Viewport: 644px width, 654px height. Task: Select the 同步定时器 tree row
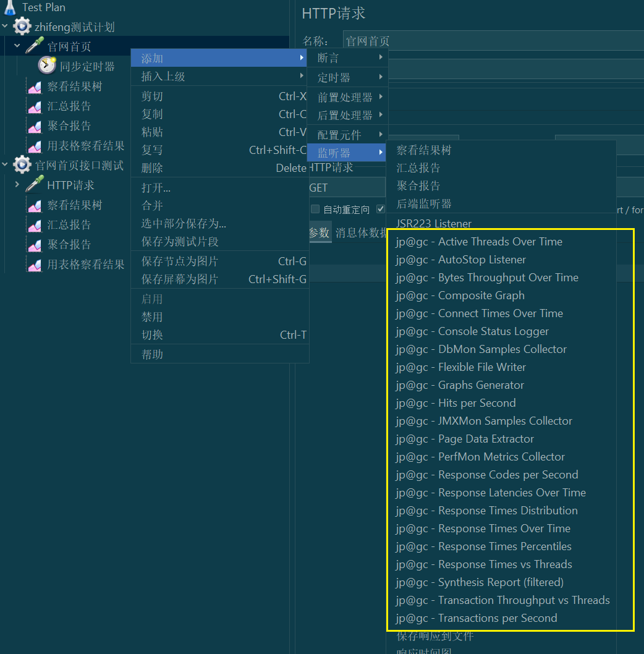[x=87, y=66]
